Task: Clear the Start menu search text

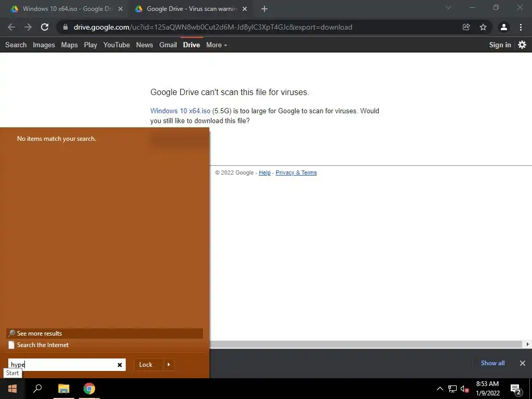Action: pos(120,365)
